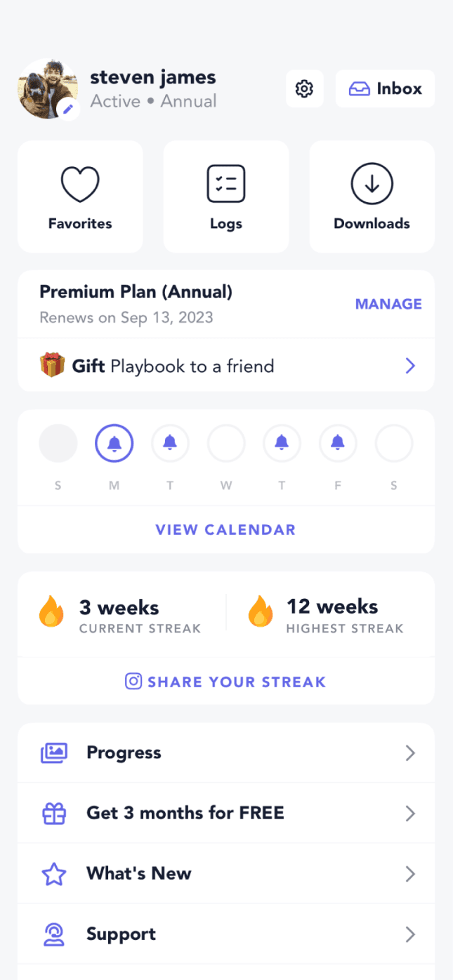Open Downloads arrow icon

click(x=372, y=184)
